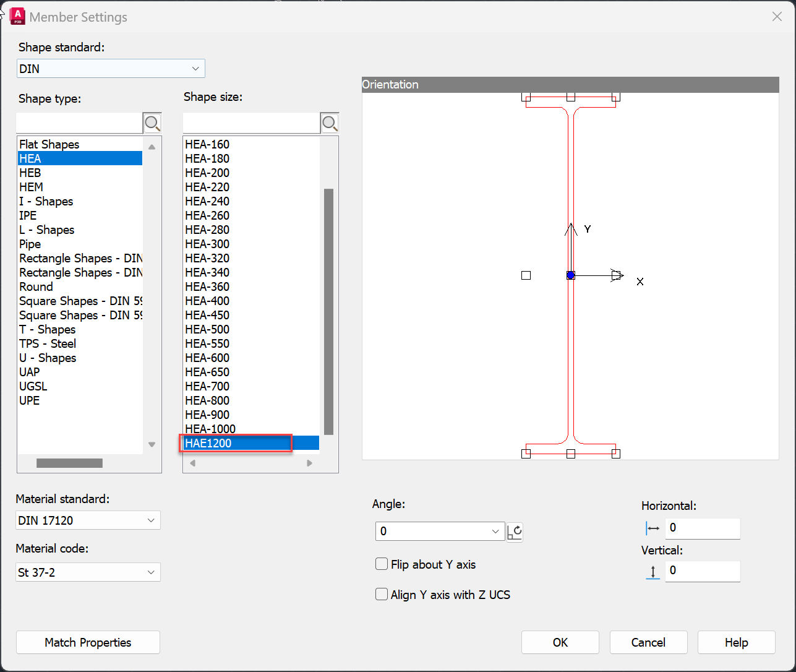Image resolution: width=796 pixels, height=672 pixels.
Task: Click the OK button
Action: pyautogui.click(x=560, y=642)
